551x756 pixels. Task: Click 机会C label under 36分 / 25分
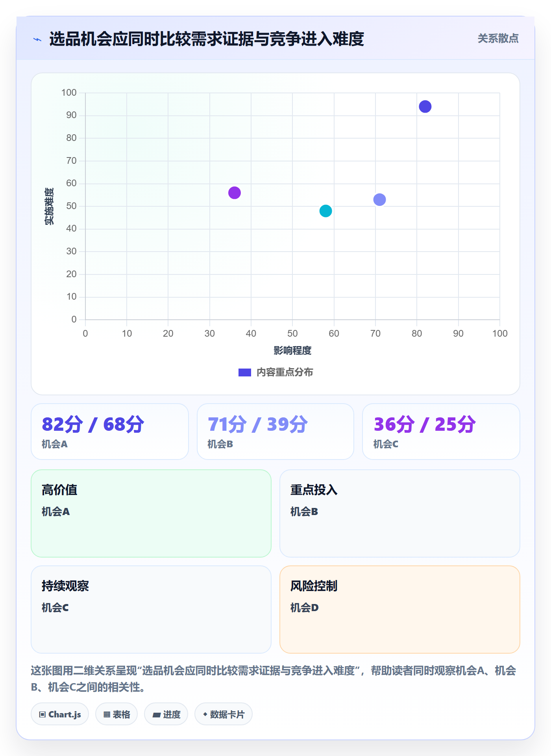pos(386,444)
